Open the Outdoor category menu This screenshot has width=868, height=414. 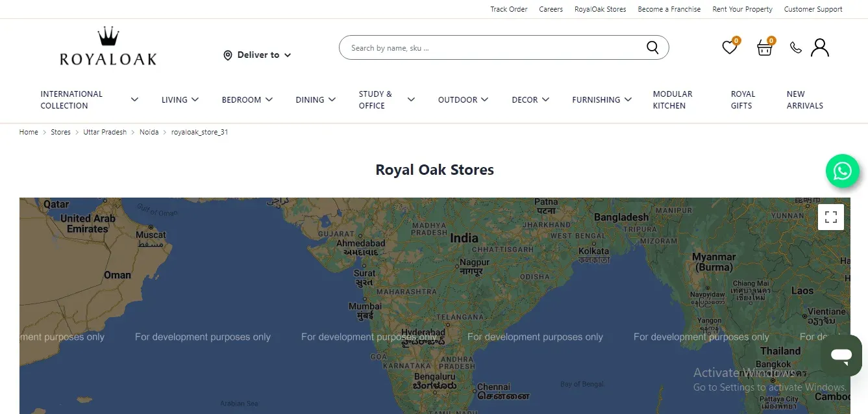(x=458, y=99)
